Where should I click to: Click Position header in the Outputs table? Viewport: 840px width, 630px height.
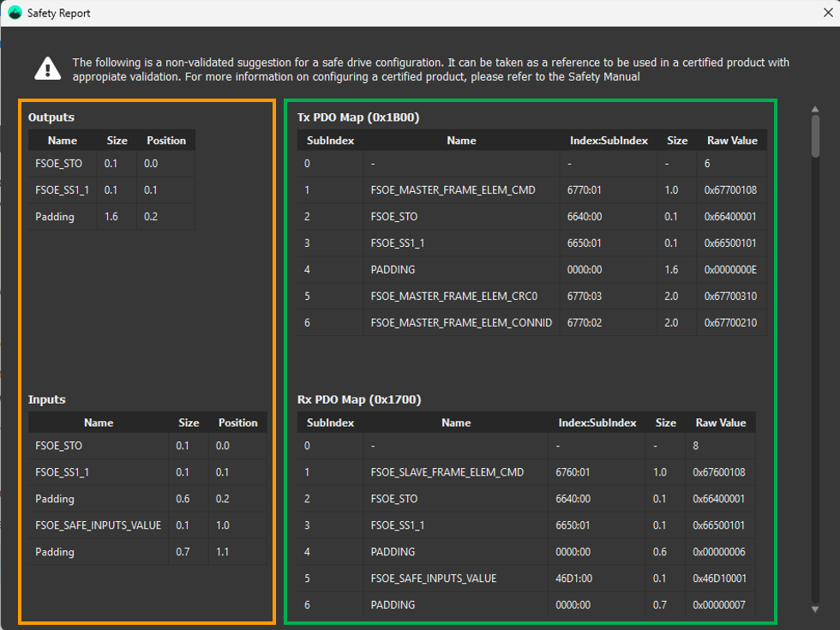coord(166,141)
